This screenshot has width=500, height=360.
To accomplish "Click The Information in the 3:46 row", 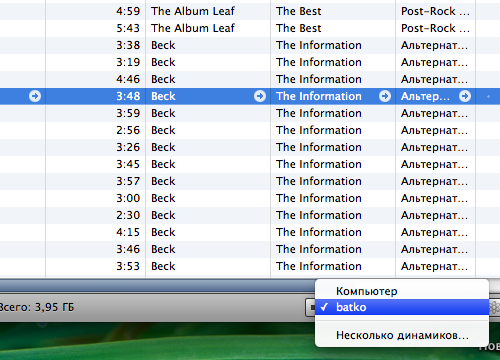I will (x=319, y=249).
